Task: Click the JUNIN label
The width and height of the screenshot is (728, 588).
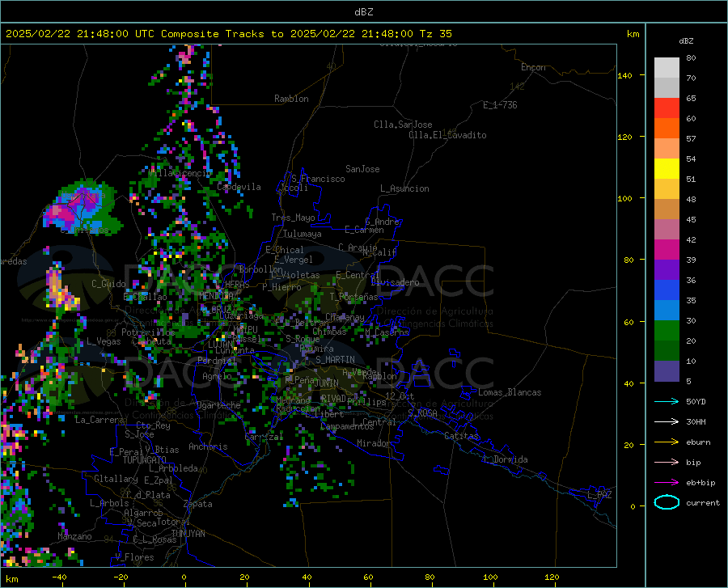Action: [x=327, y=383]
